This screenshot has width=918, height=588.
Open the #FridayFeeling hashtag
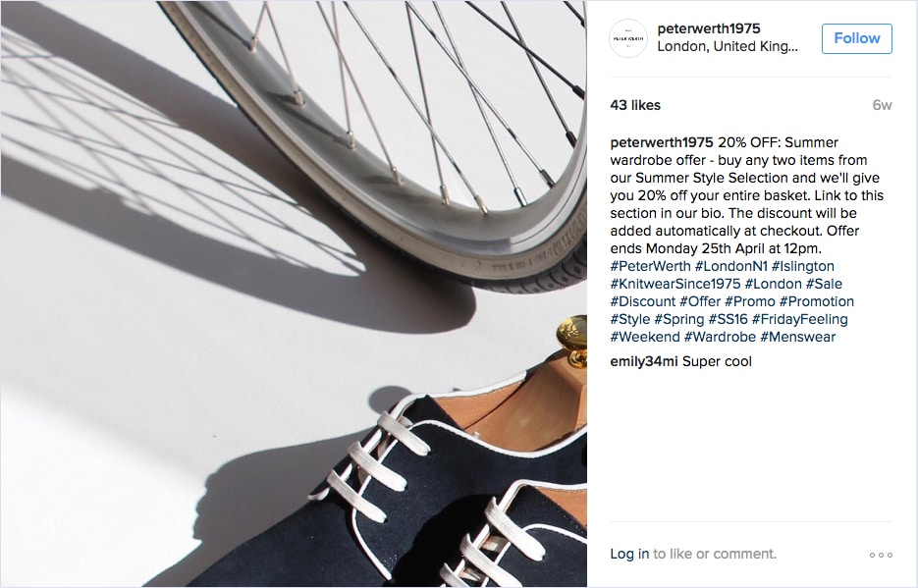[x=800, y=319]
